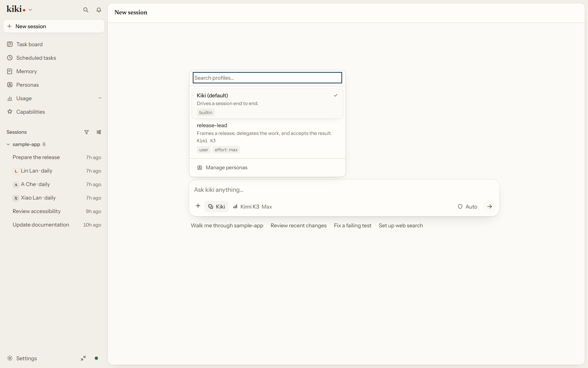Select the Kiki (default) profile
The height and width of the screenshot is (368, 588).
click(267, 104)
